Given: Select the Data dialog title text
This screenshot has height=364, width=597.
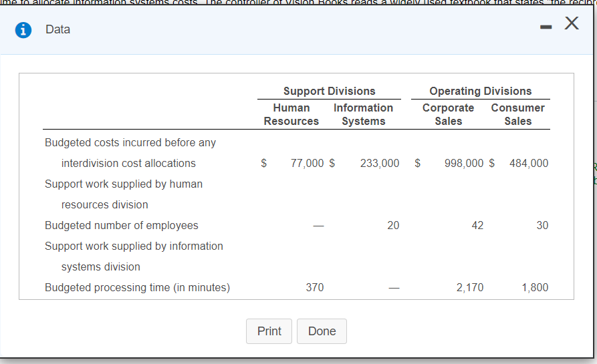Looking at the screenshot, I should click(x=58, y=29).
